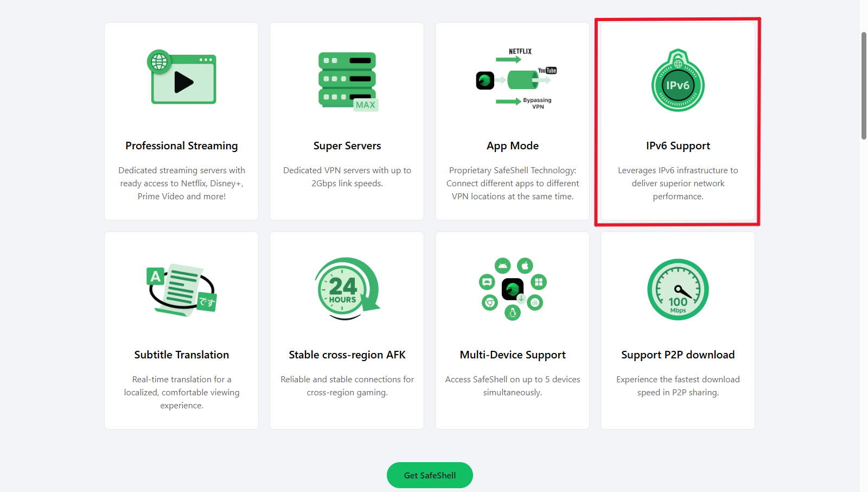Click the Subtitle Translation card
868x492 pixels.
[x=181, y=330]
